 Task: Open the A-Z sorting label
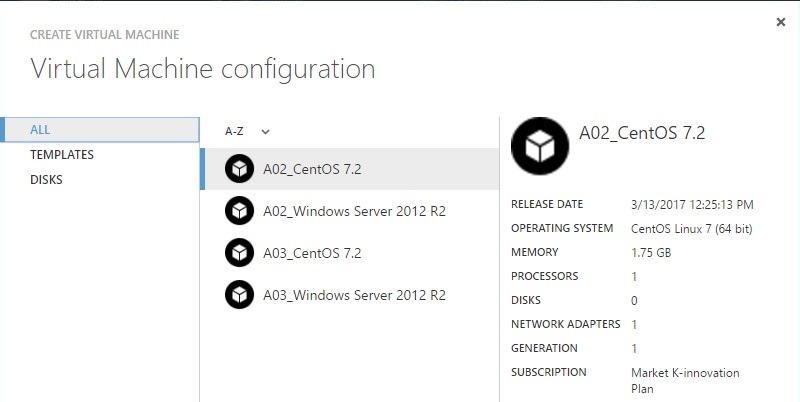pyautogui.click(x=235, y=131)
